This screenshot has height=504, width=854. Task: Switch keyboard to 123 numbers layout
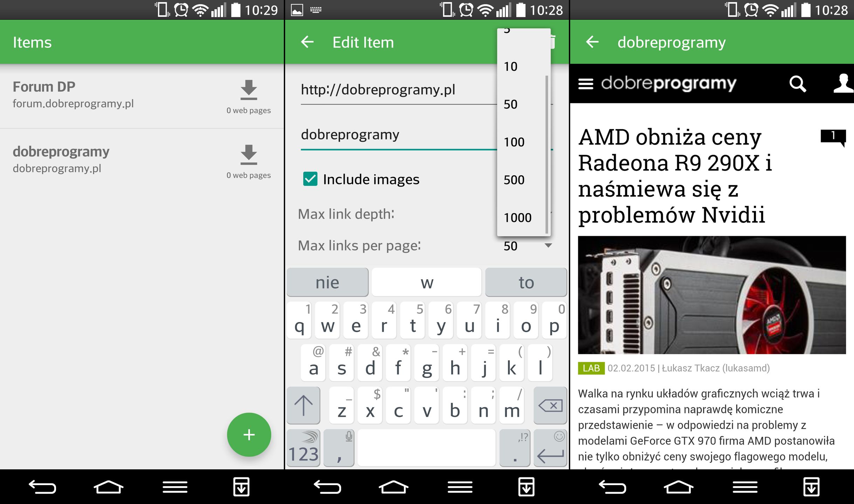coord(303,448)
